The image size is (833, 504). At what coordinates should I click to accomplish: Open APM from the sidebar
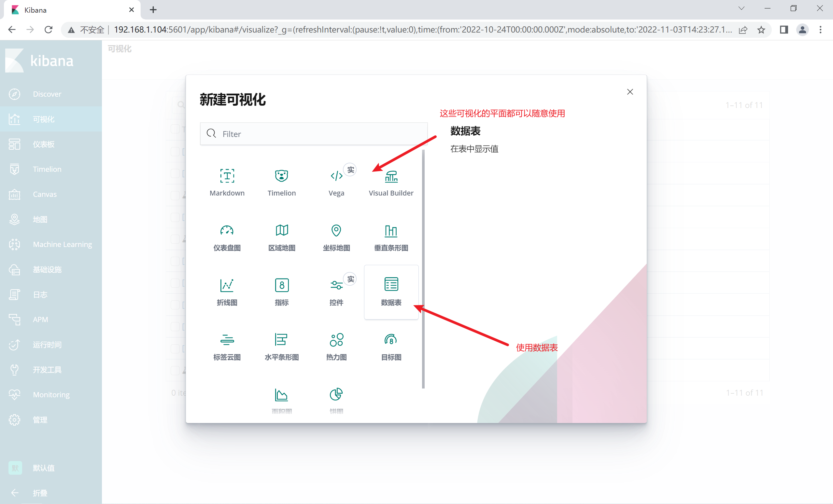click(x=51, y=320)
